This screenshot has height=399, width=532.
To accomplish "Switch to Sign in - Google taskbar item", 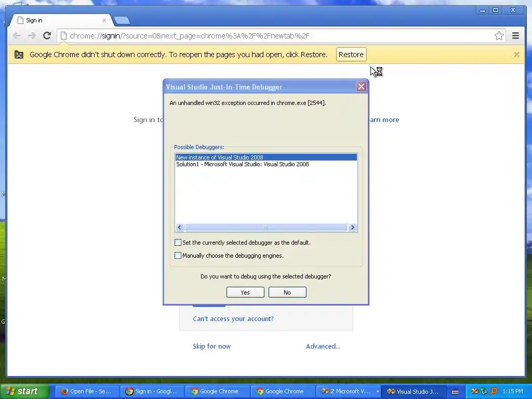I will (x=152, y=391).
